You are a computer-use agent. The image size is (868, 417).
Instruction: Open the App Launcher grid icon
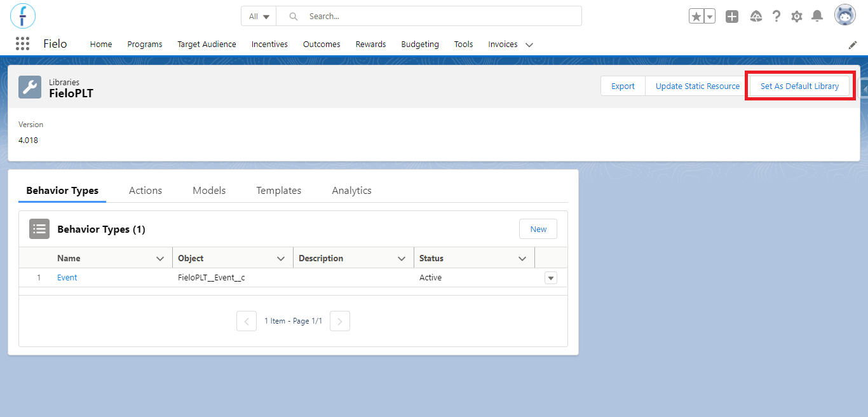tap(22, 44)
